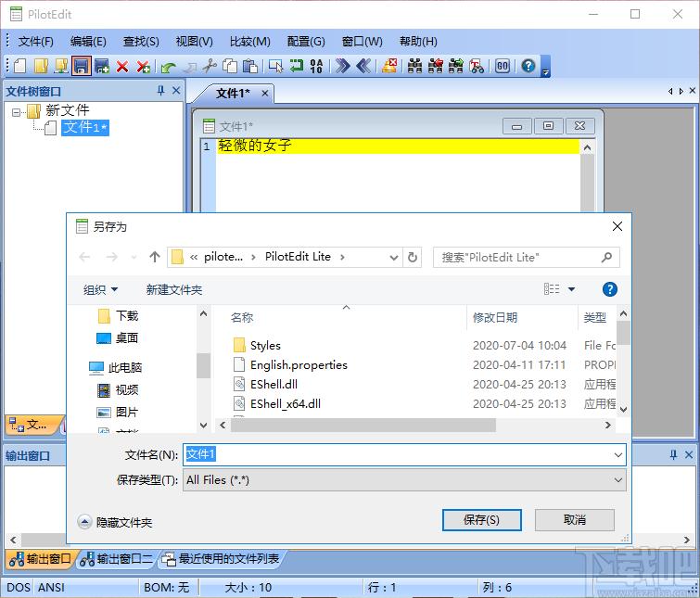Open the view options dropdown arrow
Viewport: 700px width, 598px height.
point(571,289)
